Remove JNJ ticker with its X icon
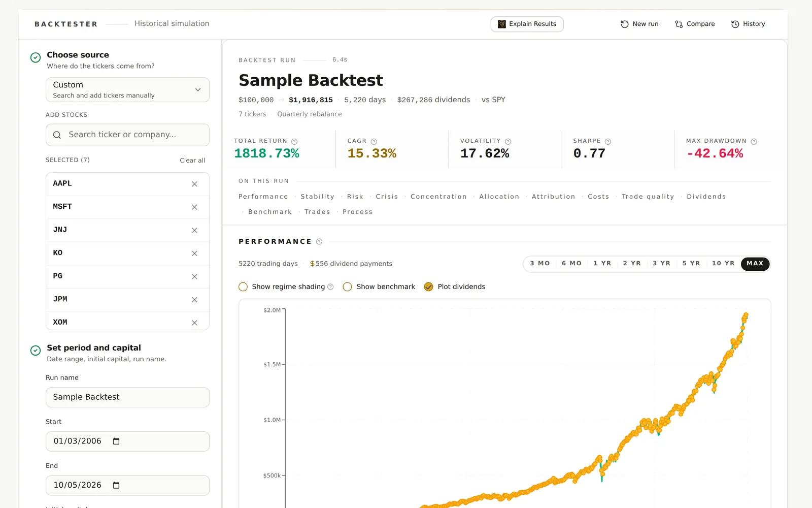This screenshot has width=812, height=508. click(194, 230)
